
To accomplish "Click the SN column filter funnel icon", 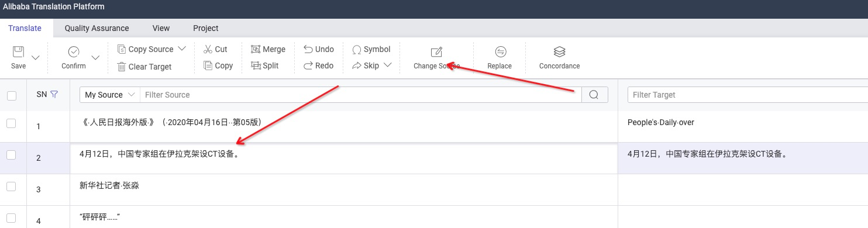I will pyautogui.click(x=54, y=94).
